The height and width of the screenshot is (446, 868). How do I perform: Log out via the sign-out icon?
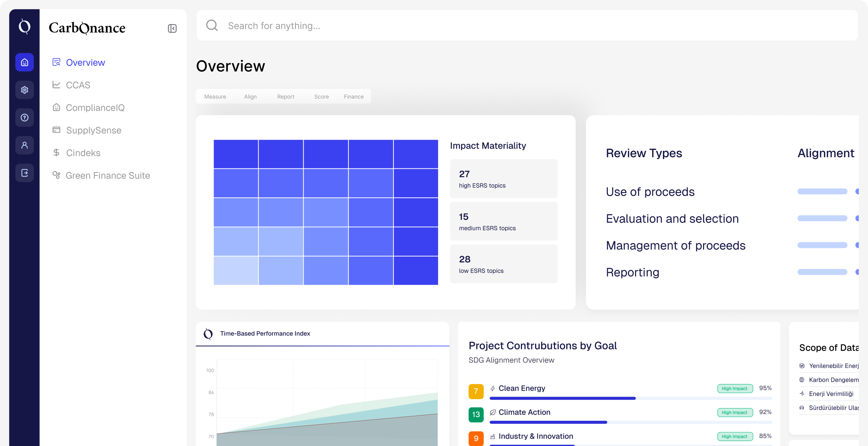(24, 172)
